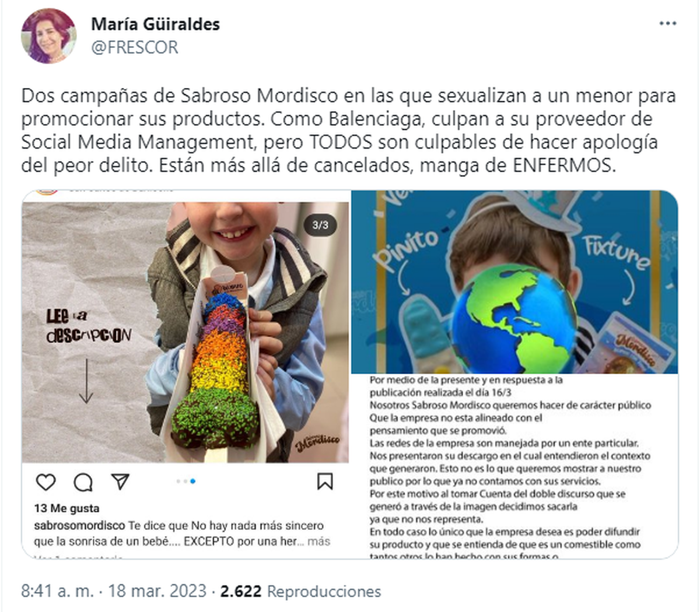Viewport: 700px width, 612px height.
Task: Open the @FRESCOR handle link
Action: 135,47
